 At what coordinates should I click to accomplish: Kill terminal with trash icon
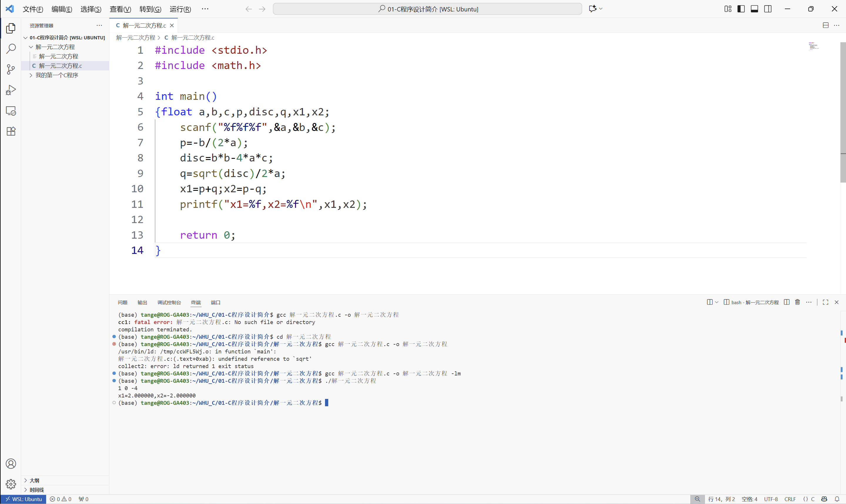(x=798, y=302)
